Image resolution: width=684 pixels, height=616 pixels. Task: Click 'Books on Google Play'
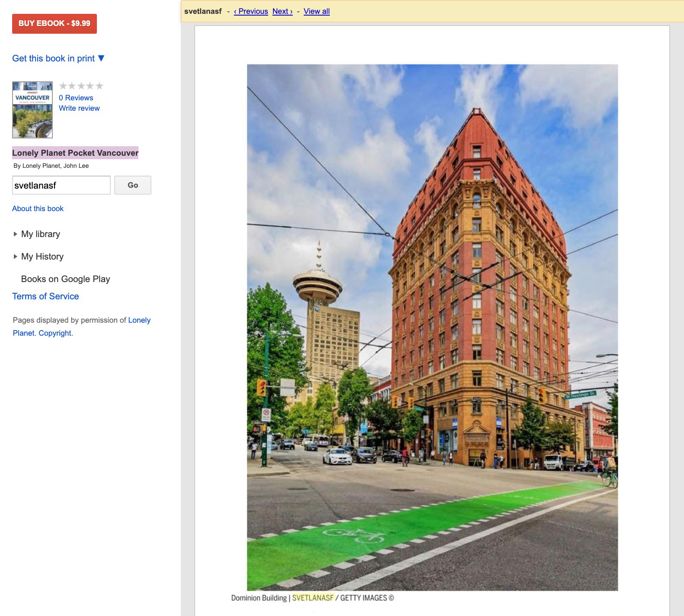[x=66, y=279]
